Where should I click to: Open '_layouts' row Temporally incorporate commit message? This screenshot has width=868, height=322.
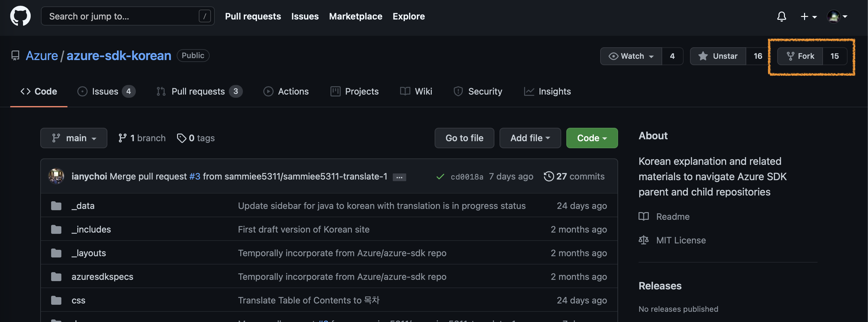click(342, 253)
